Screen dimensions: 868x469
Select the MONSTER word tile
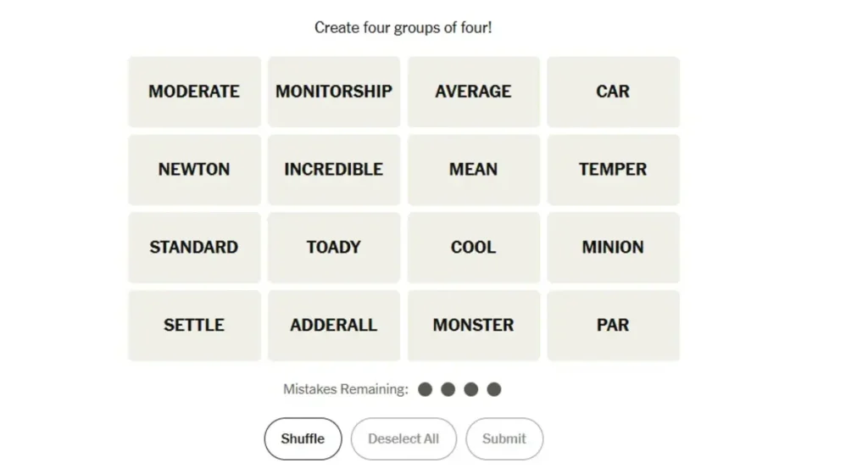473,326
